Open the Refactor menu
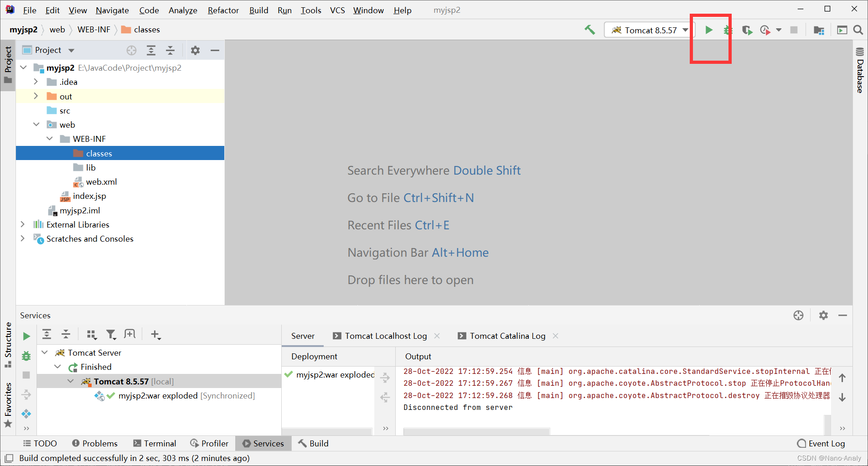Viewport: 868px width, 466px height. pyautogui.click(x=223, y=10)
